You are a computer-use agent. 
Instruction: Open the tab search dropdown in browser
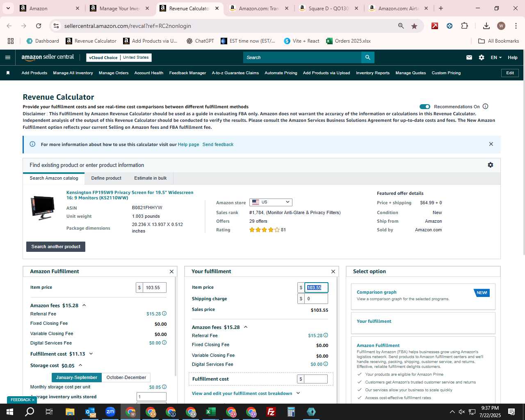pyautogui.click(x=8, y=8)
